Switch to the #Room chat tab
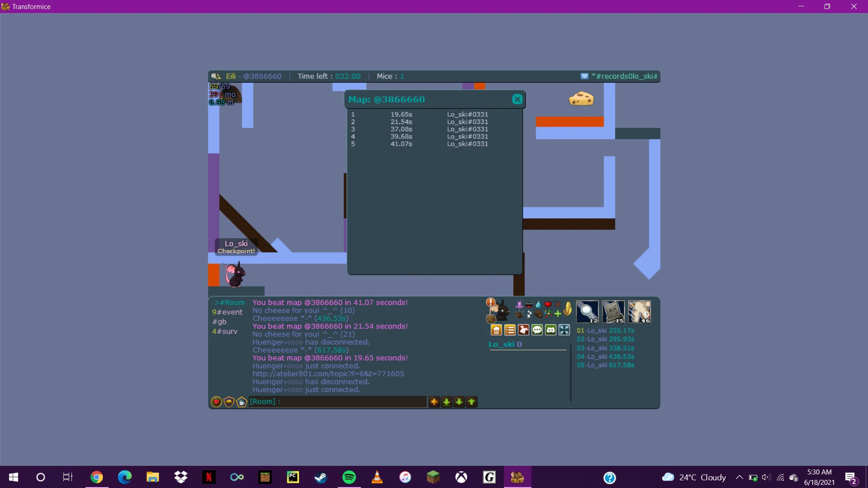Image resolution: width=868 pixels, height=488 pixels. [x=230, y=303]
